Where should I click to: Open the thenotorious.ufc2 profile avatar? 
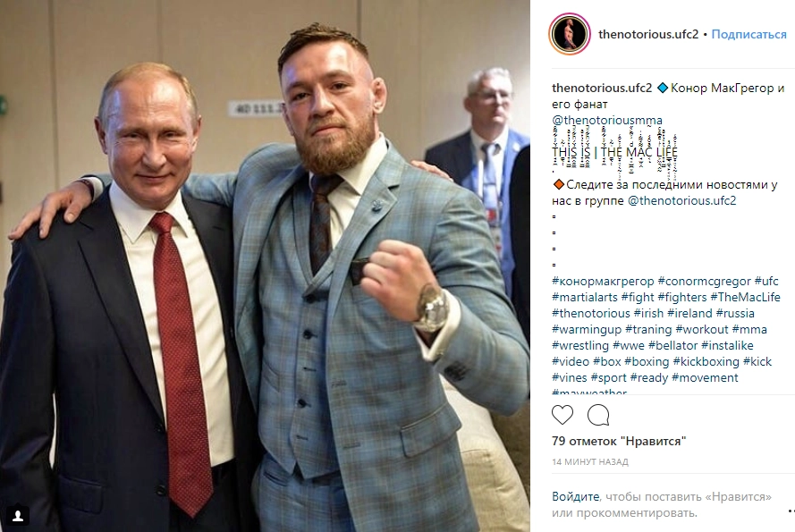570,34
